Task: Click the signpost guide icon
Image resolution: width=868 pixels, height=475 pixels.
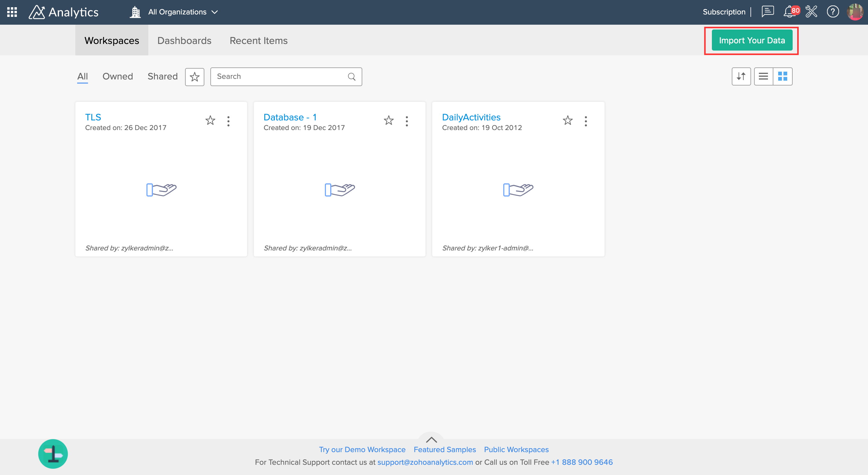Action: click(x=53, y=454)
